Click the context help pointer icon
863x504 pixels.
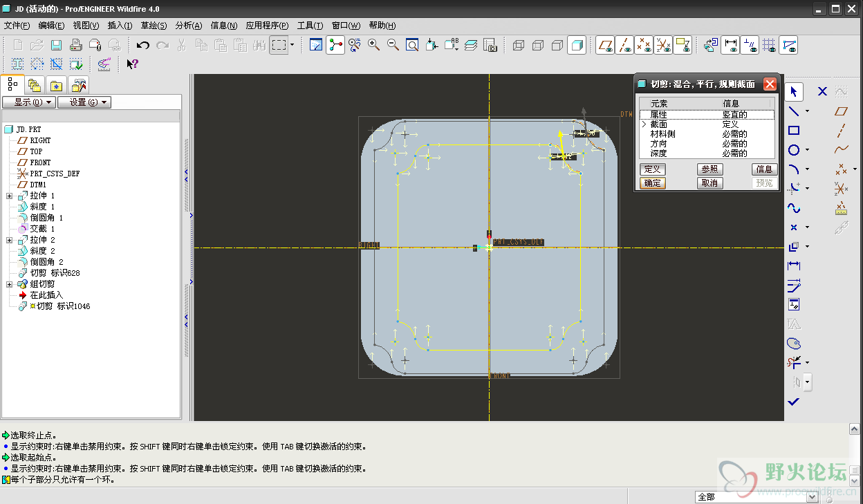[x=132, y=64]
